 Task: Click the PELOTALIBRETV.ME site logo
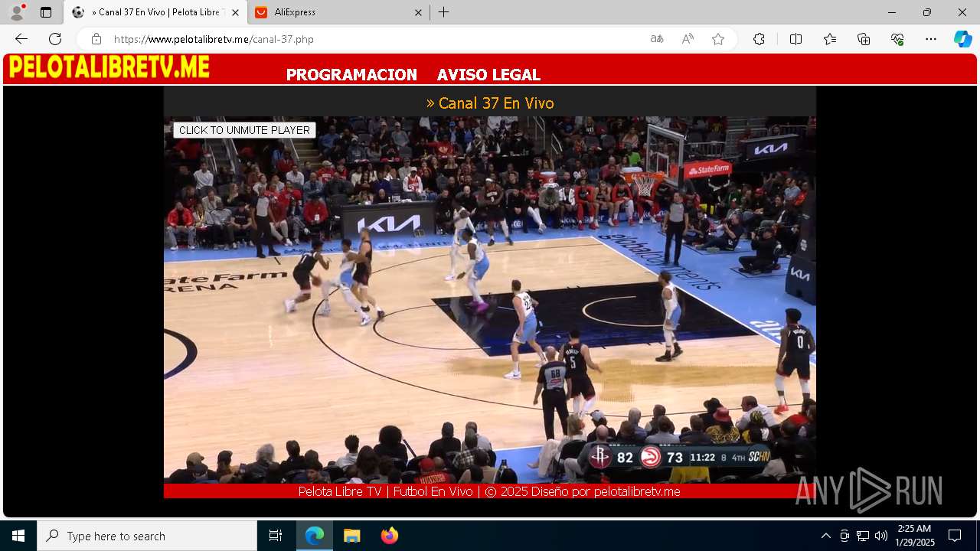point(109,67)
